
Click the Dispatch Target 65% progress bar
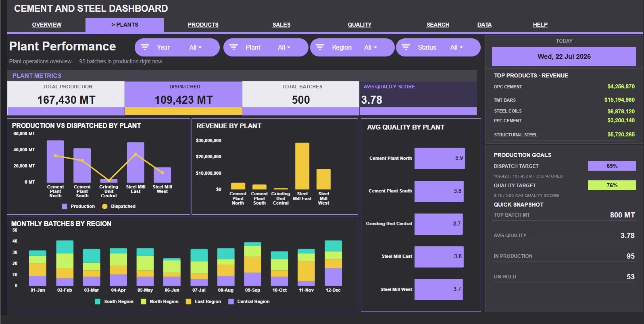pos(612,166)
